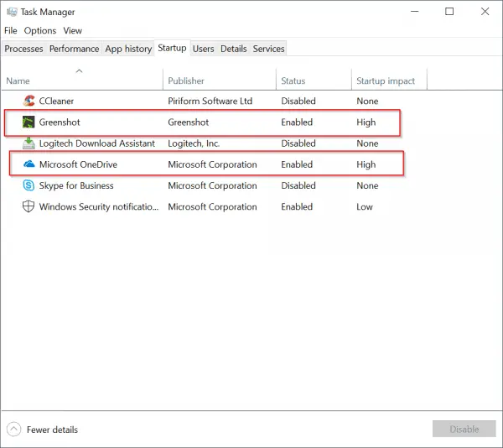Sort by the Name column header
This screenshot has width=503, height=448.
click(x=18, y=81)
